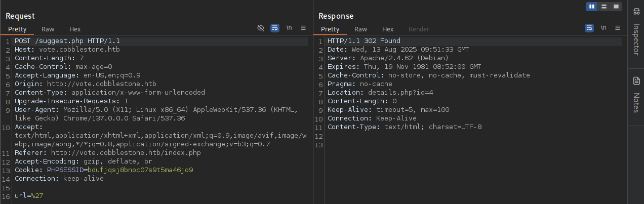
Task: Toggle word wrap icon in Response pane
Action: tap(589, 28)
